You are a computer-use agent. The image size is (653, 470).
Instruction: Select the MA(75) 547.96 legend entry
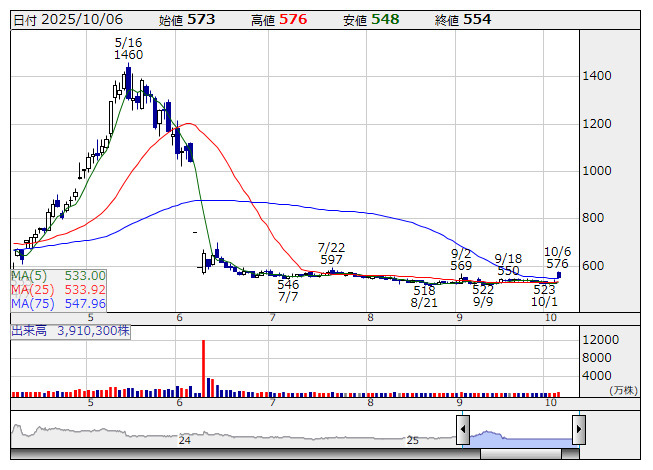pos(59,304)
